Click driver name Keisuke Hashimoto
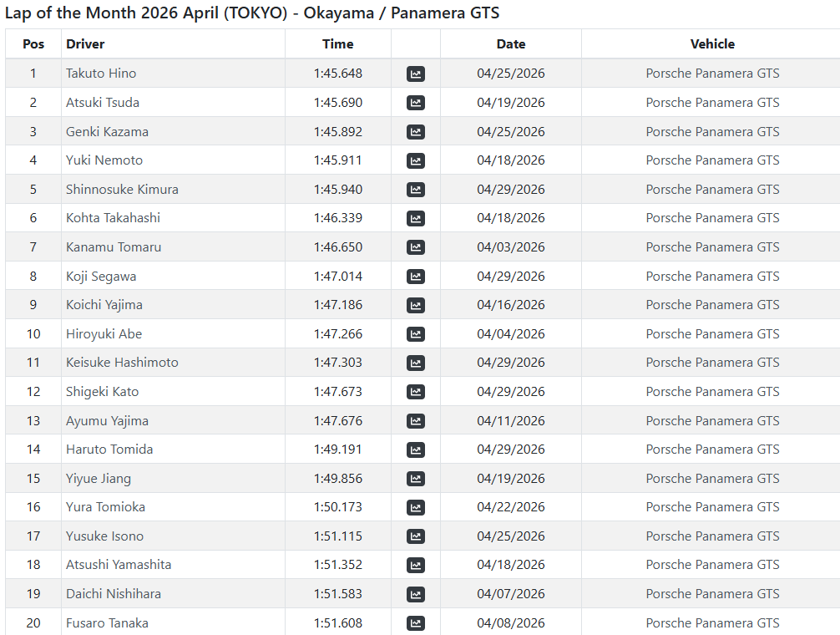The height and width of the screenshot is (635, 840). (122, 363)
